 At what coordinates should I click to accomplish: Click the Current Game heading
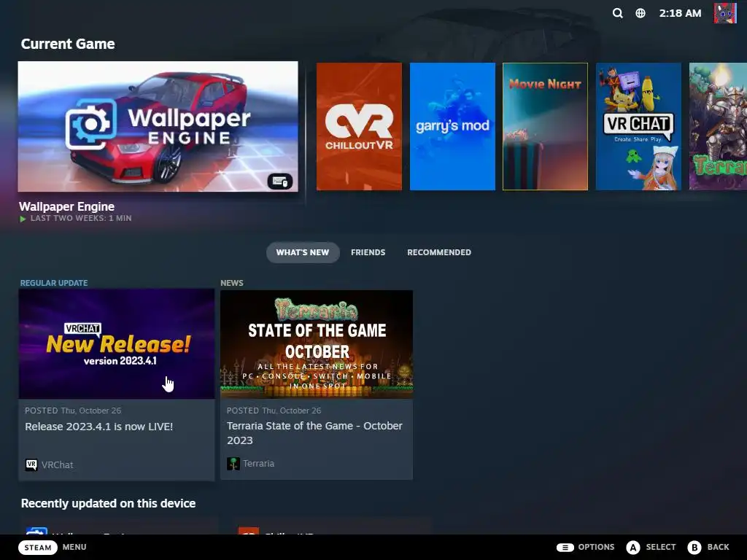pyautogui.click(x=68, y=44)
